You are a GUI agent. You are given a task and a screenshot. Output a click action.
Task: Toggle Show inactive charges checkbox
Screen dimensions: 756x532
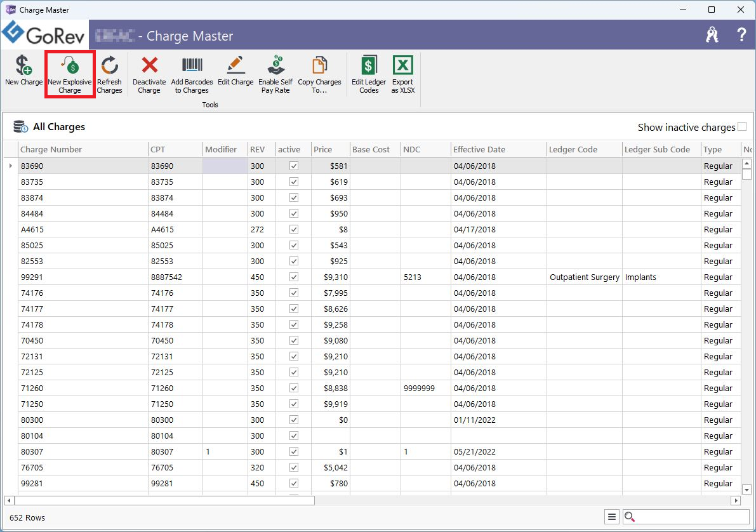point(742,126)
